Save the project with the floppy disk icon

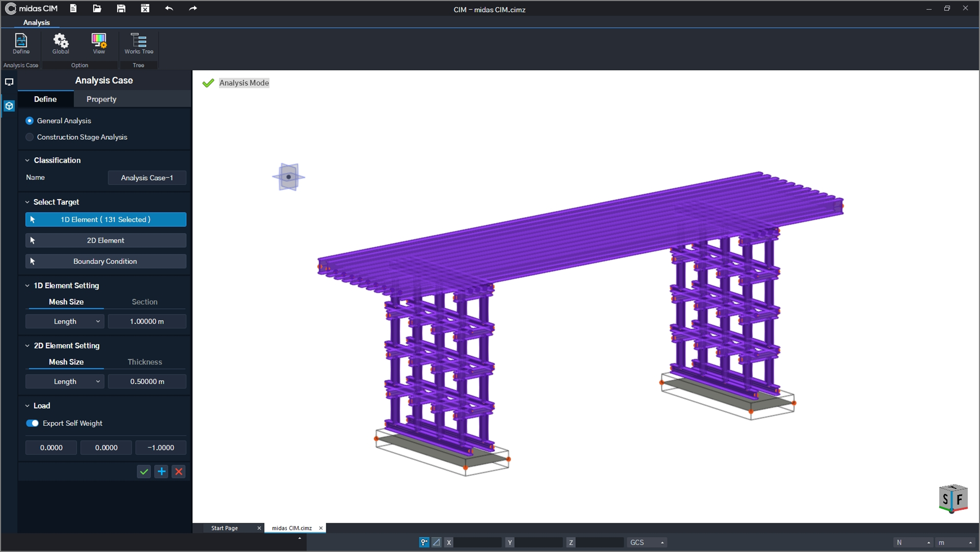[x=121, y=8]
